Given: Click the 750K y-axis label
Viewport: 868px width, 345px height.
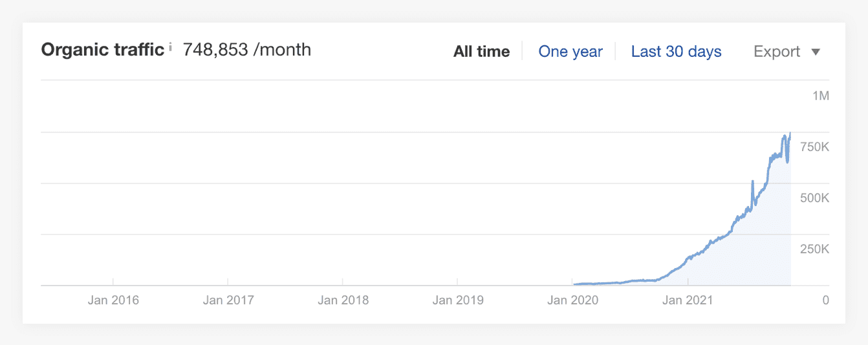Looking at the screenshot, I should [x=815, y=147].
